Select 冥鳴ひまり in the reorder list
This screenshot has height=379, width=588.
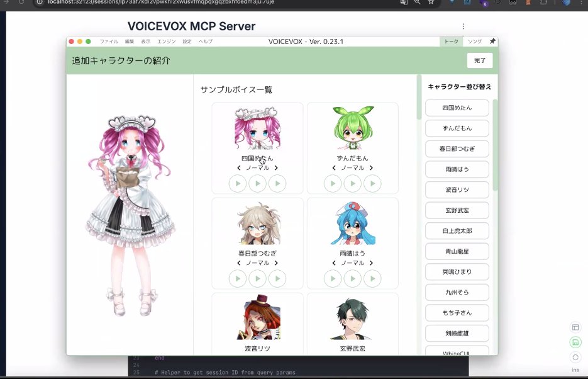pyautogui.click(x=457, y=272)
